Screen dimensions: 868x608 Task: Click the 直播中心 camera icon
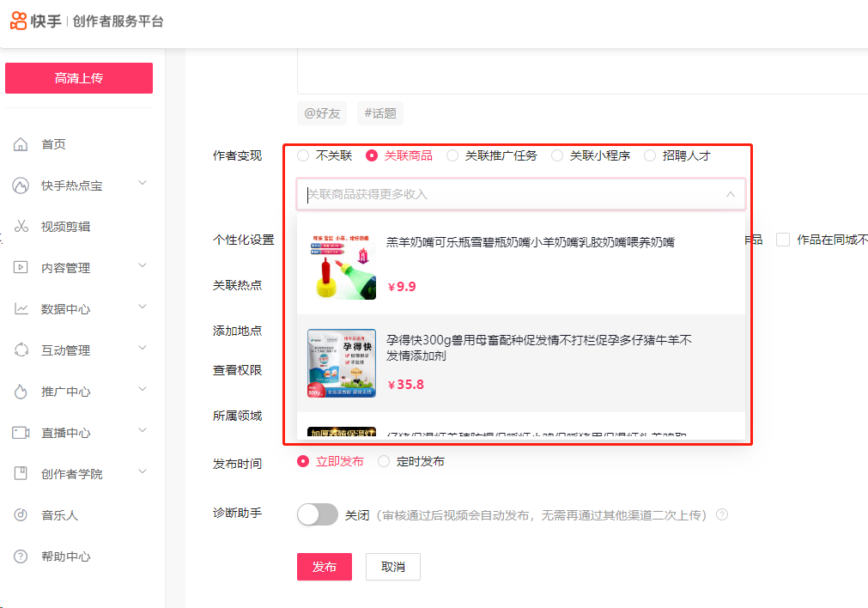(x=21, y=433)
